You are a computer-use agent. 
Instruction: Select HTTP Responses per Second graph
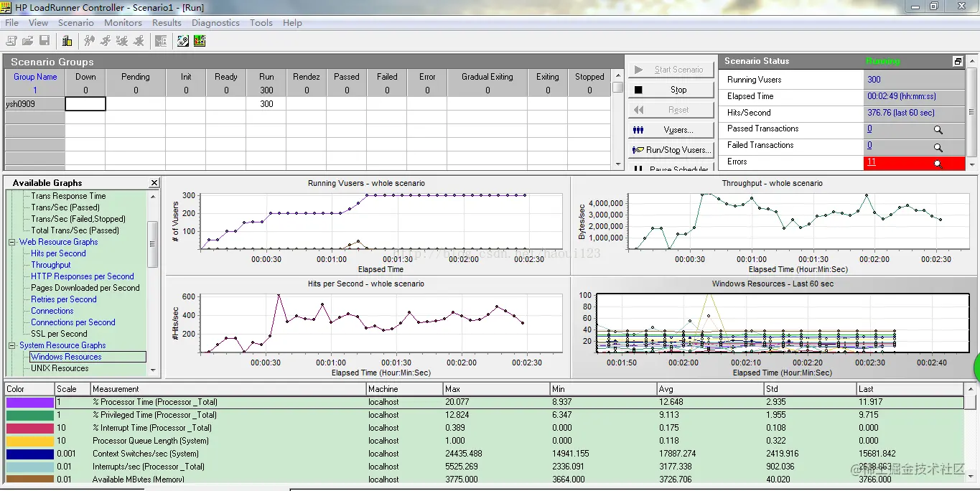(x=82, y=276)
